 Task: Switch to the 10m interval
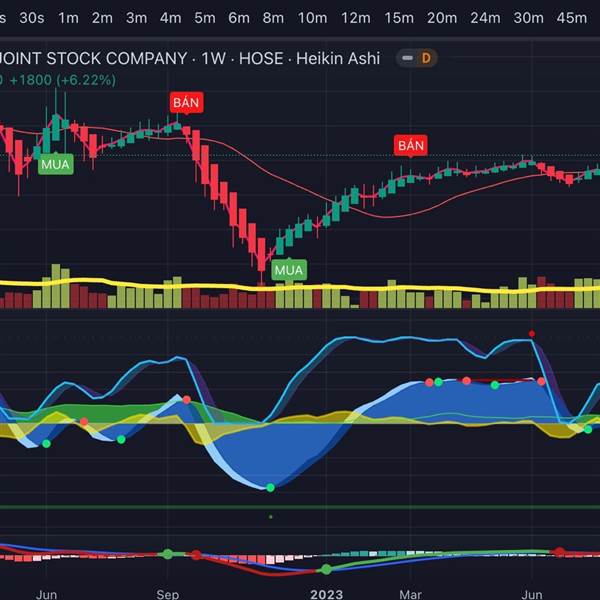(x=313, y=18)
